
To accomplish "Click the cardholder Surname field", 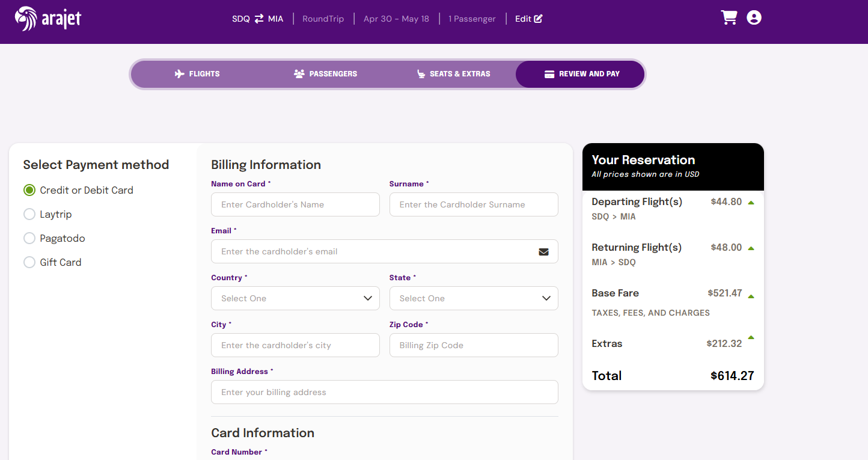I will (x=474, y=204).
